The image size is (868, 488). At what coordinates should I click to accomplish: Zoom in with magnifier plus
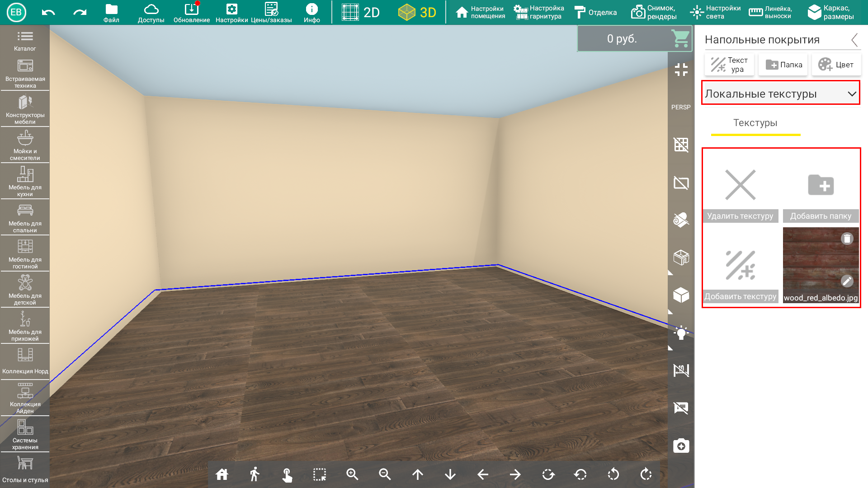click(352, 474)
